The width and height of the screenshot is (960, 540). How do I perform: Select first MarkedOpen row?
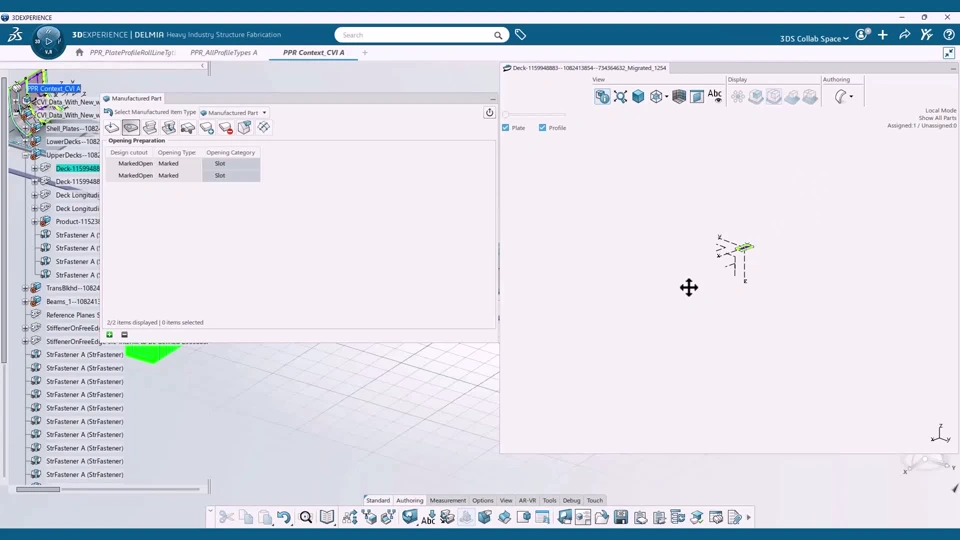[x=183, y=163]
